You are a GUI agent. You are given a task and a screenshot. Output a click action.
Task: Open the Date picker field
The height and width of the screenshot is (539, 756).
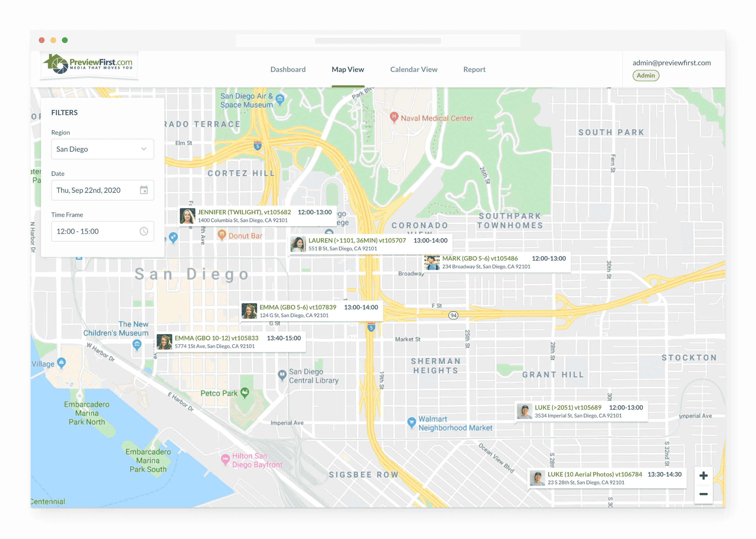tap(96, 190)
